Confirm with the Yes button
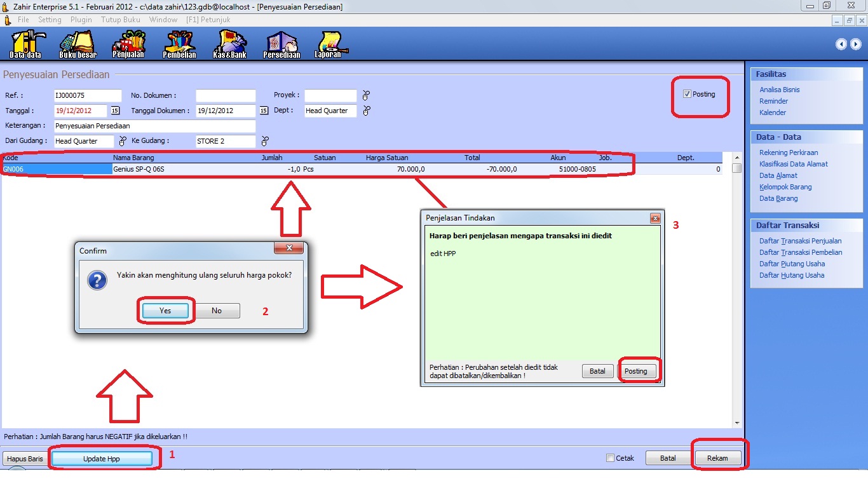868x488 pixels. point(165,311)
